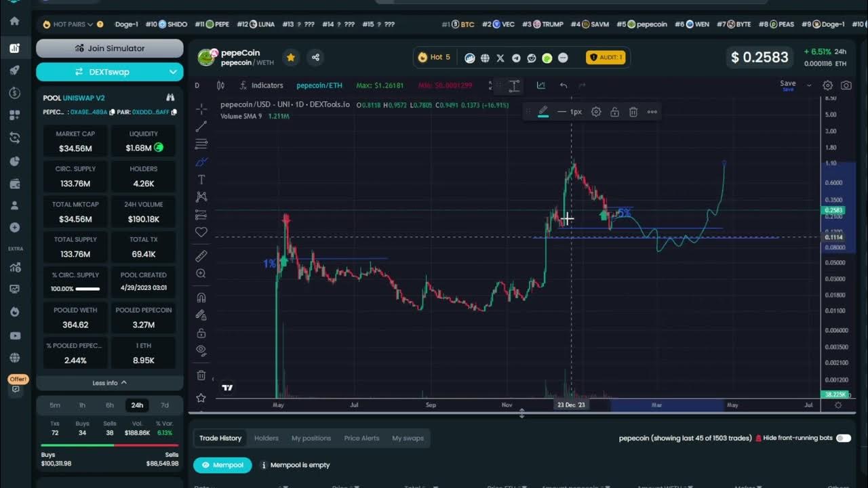Open the YouTube icon in the left sidebar
Image resolution: width=868 pixels, height=488 pixels.
(x=15, y=335)
